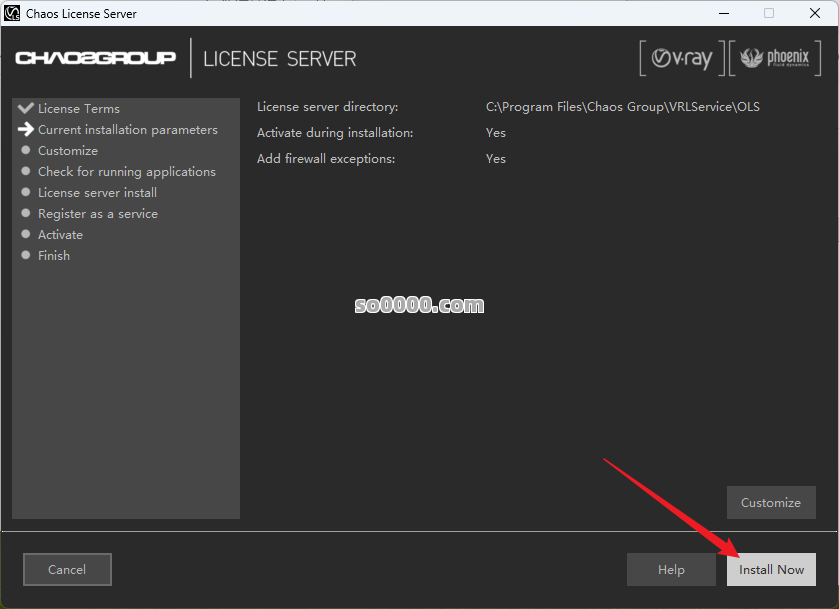This screenshot has width=839, height=609.
Task: Click the Chaos Group logo
Action: click(95, 58)
